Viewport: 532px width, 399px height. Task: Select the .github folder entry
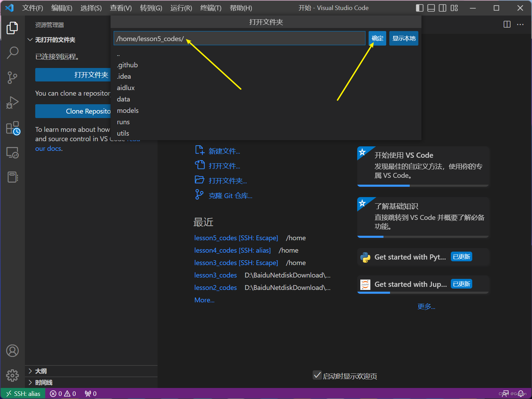266,65
